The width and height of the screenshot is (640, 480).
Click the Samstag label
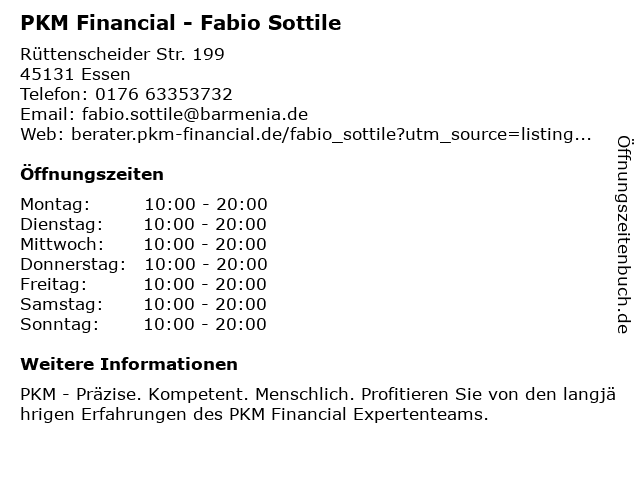tap(62, 304)
